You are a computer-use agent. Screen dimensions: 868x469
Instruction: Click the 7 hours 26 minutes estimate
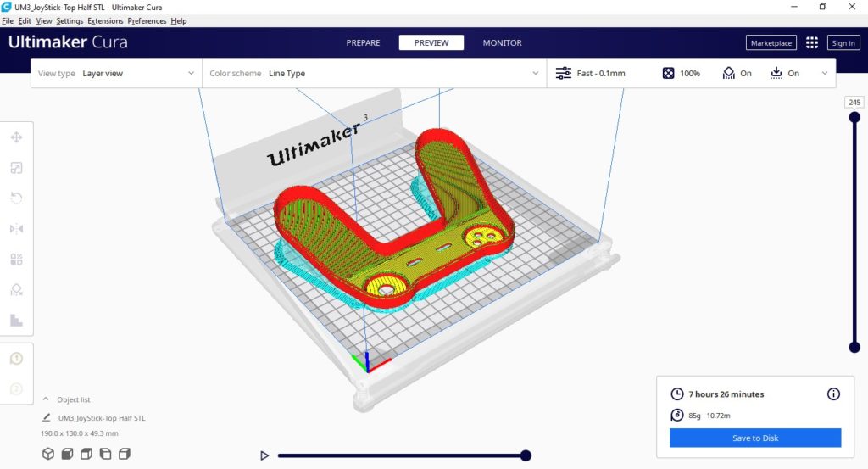pos(726,394)
